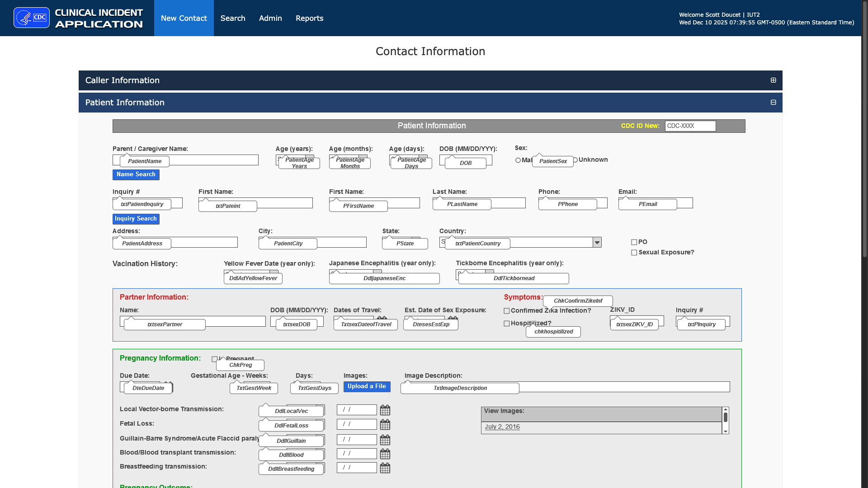Open the July 2, 2016 image link
Viewport: 868px width, 488px height.
[x=502, y=427]
